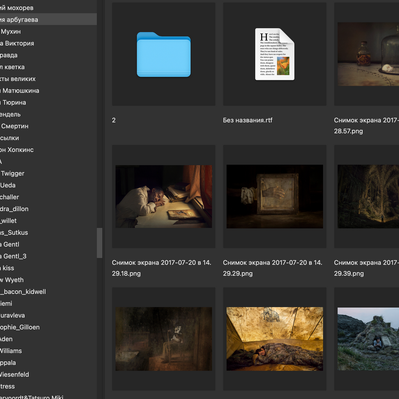Select the 'Виктория' sidebar row
399x399 pixels.
pyautogui.click(x=48, y=43)
